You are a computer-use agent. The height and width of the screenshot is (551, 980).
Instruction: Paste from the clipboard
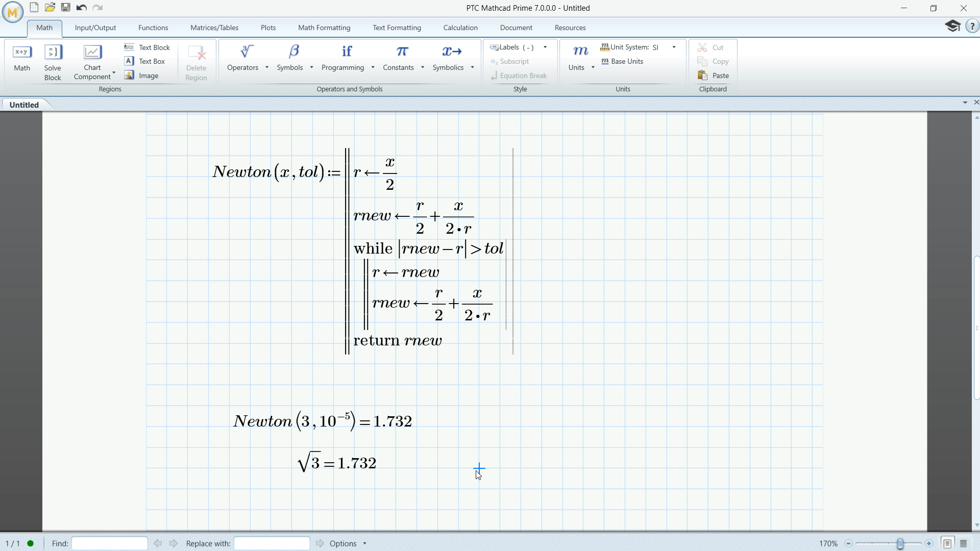pyautogui.click(x=714, y=76)
